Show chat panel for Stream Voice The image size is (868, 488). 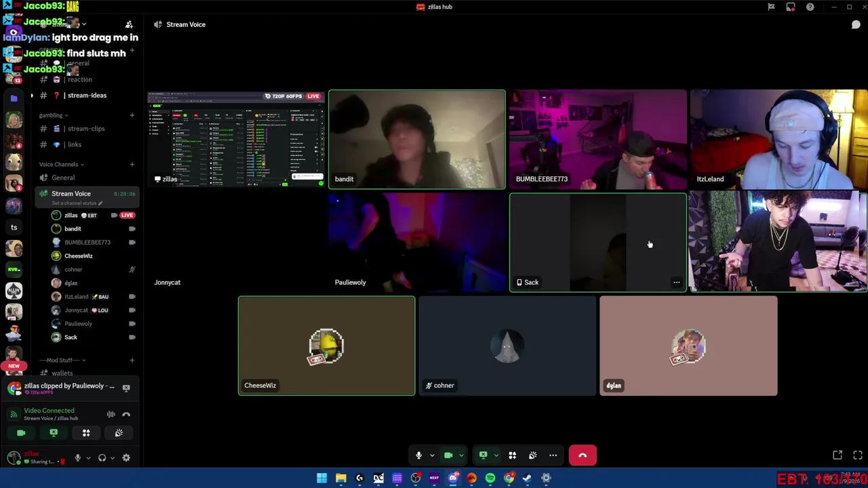[x=856, y=24]
